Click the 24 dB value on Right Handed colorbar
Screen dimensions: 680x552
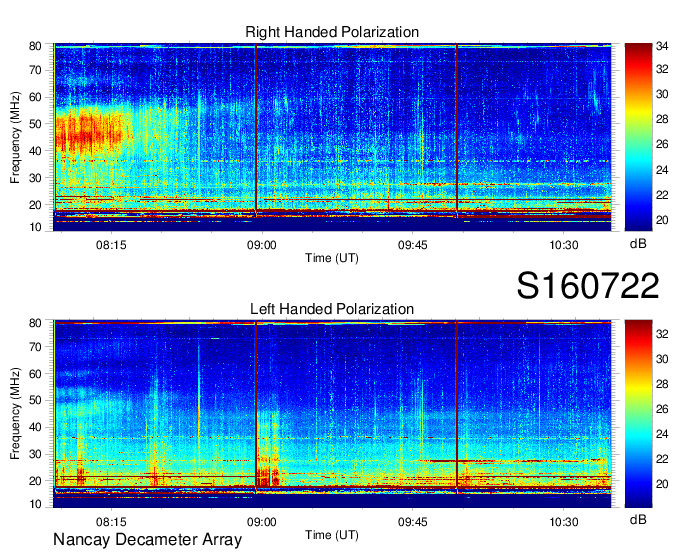(662, 170)
